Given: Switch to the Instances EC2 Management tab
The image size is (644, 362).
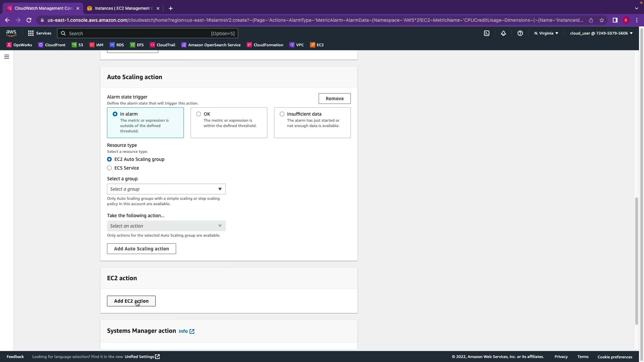Looking at the screenshot, I should [122, 8].
